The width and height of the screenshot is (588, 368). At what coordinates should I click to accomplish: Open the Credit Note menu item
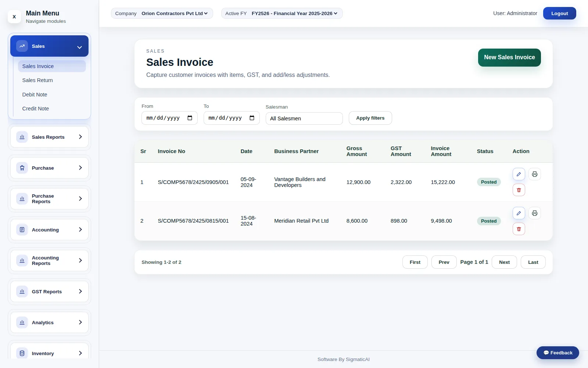click(x=52, y=109)
